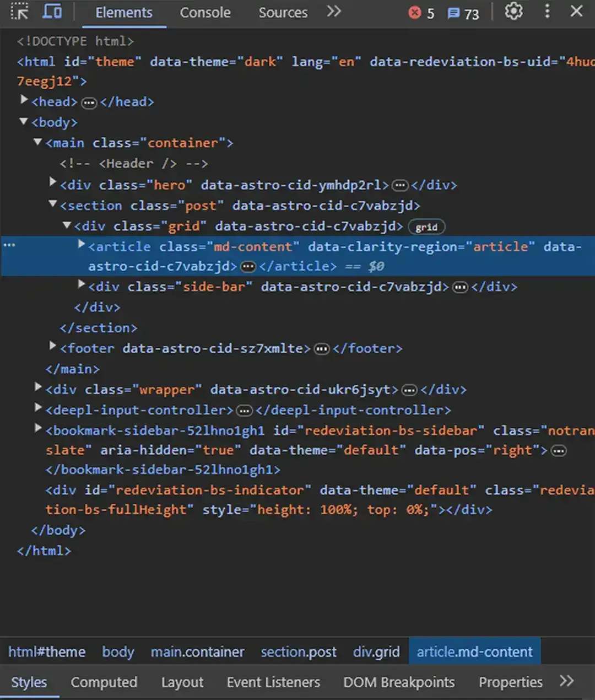Viewport: 595px width, 700px height.
Task: Click ellipsis inside the side-bar div
Action: pos(460,287)
